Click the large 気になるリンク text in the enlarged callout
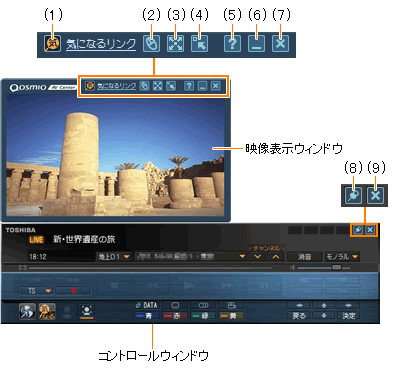Screen dimensions: 393x372 click(x=101, y=44)
